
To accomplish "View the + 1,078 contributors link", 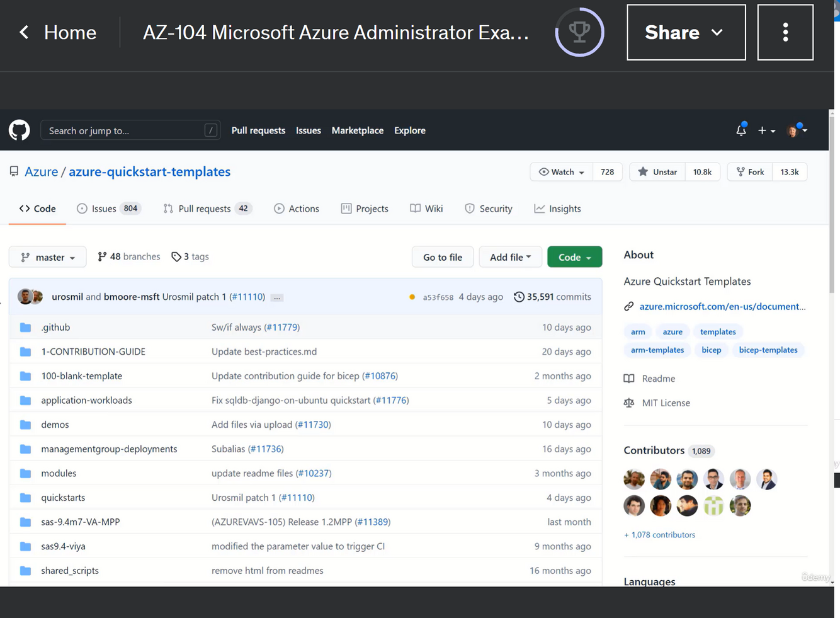I will point(659,535).
